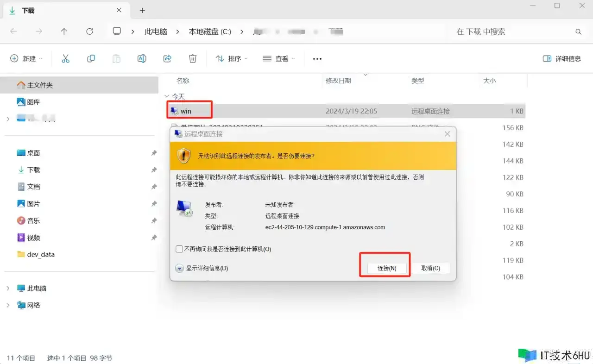The height and width of the screenshot is (364, 593).
Task: Check the 不再询问我是否连接到此计算机 checkbox
Action: pos(179,249)
